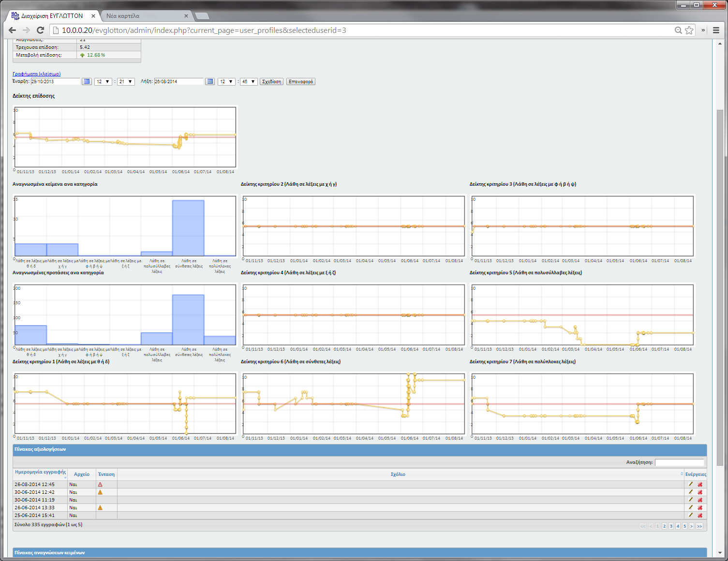Edit the 25-06-2014 15:41 evaluation row
728x561 pixels.
pos(691,515)
